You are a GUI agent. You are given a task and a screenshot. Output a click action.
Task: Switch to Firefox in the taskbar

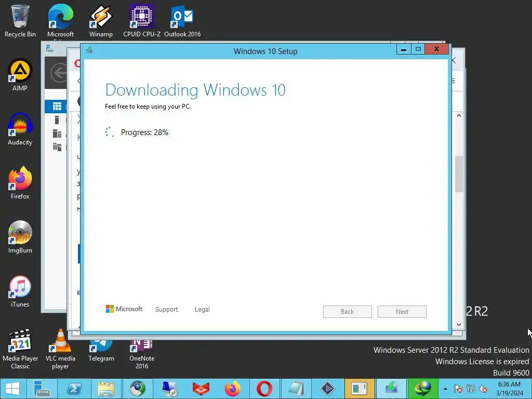click(233, 389)
